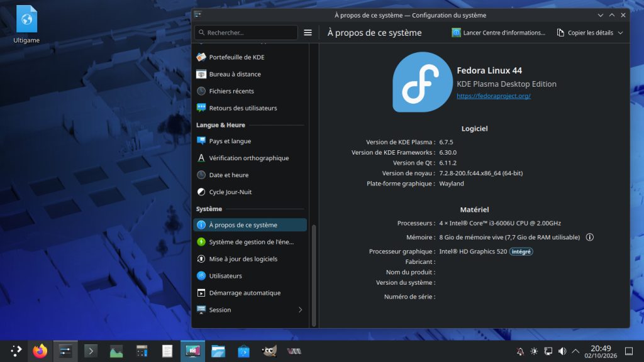This screenshot has width=644, height=362.
Task: Click the window menu icon in title bar
Action: (x=198, y=15)
